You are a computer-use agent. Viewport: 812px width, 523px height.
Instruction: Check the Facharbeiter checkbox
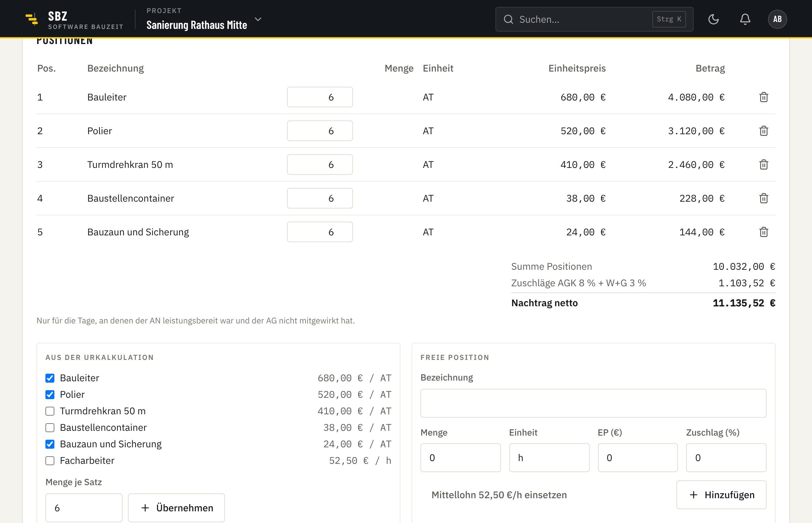[50, 461]
